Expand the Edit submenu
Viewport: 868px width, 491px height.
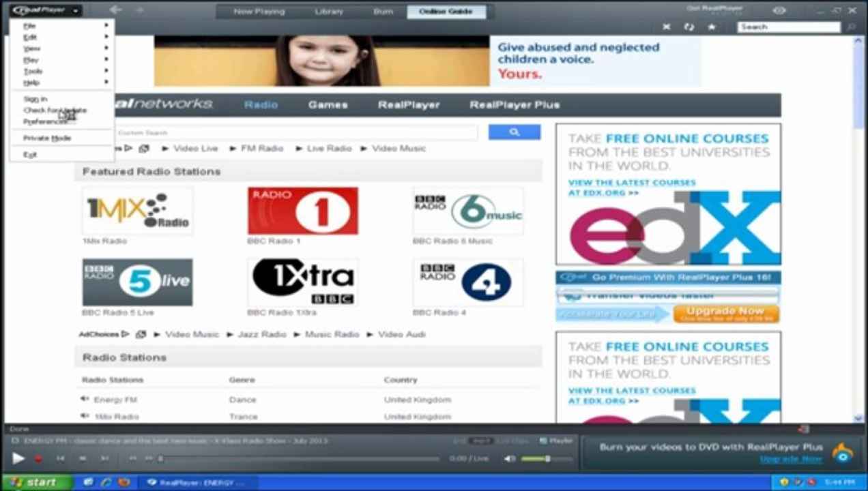click(x=62, y=37)
